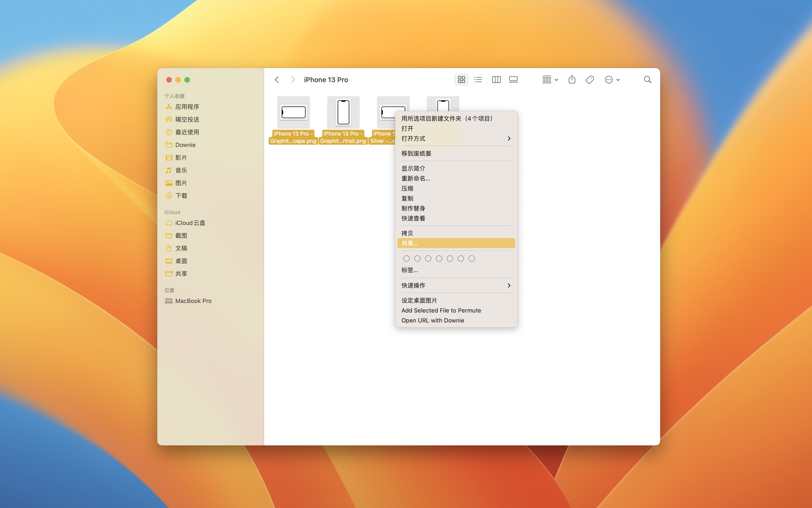
Task: Go back using the back arrow
Action: click(x=277, y=80)
